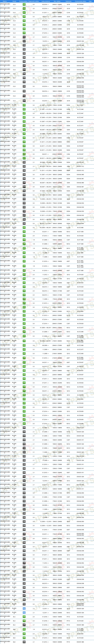Click the ON diesel icon in the 2.2 litre C207 row
94x644 pixels.
(24, 489)
